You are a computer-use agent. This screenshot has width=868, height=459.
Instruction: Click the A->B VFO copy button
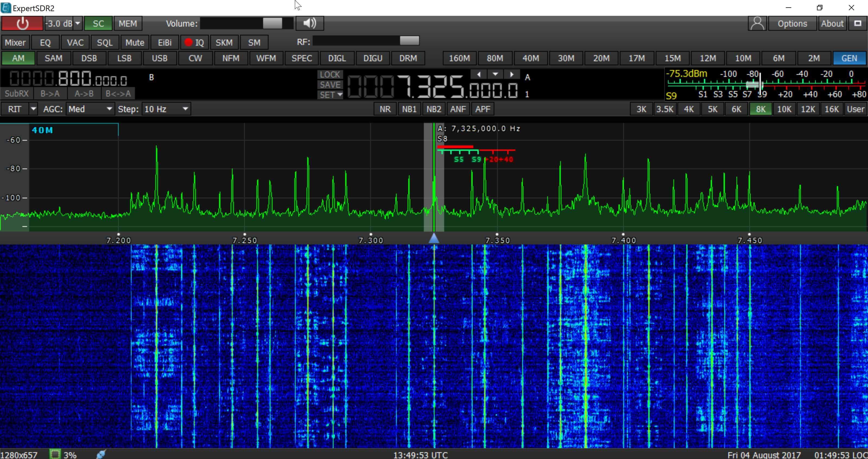84,94
